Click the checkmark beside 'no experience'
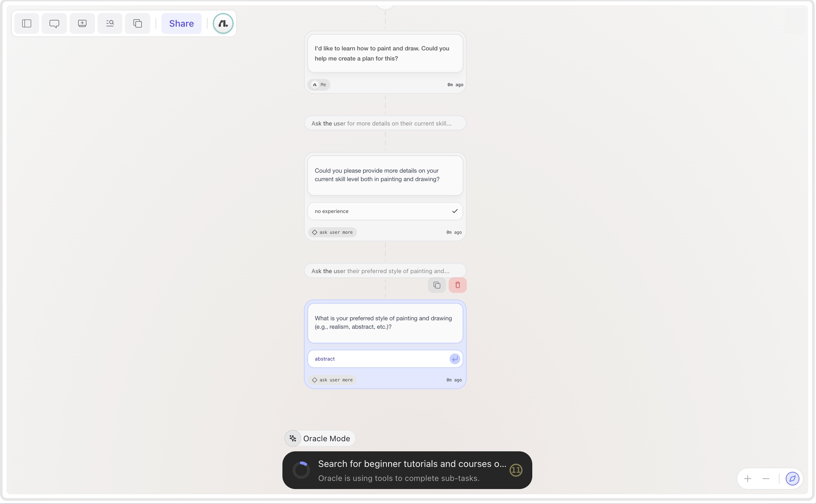The image size is (816, 504). point(454,211)
